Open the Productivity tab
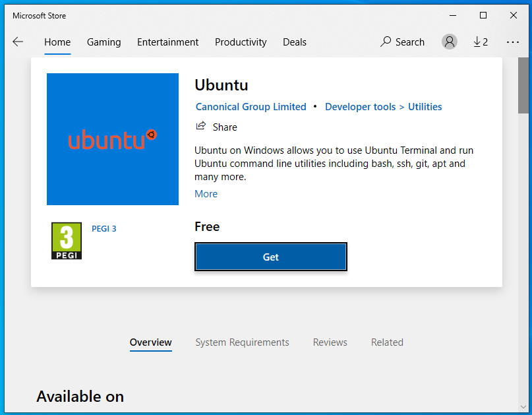The height and width of the screenshot is (415, 532). pos(241,42)
